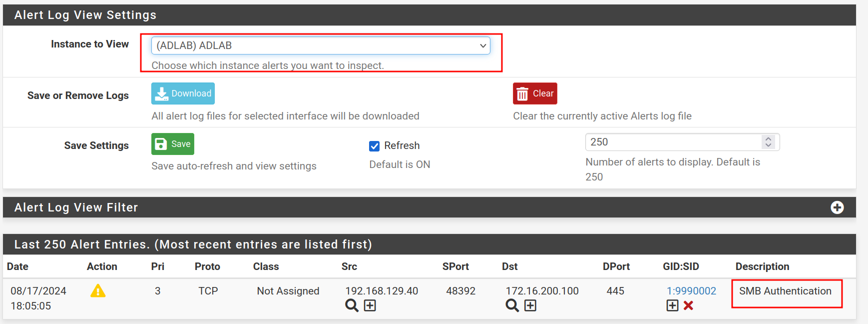Viewport: 868px width, 324px height.
Task: Look up destination IP 172.16.200.100 via magnifier
Action: coord(512,305)
